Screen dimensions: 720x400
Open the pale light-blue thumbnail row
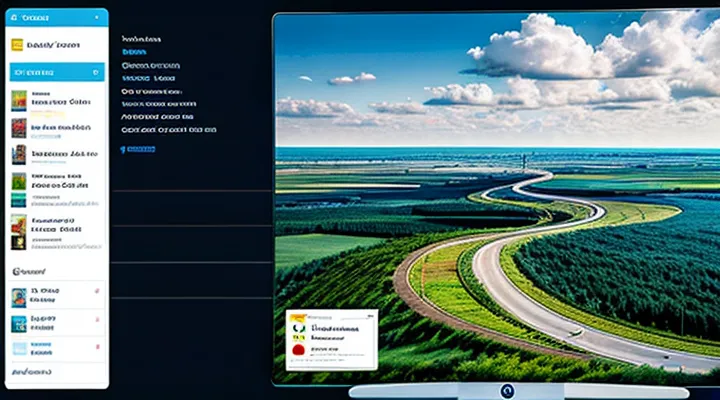(57, 349)
